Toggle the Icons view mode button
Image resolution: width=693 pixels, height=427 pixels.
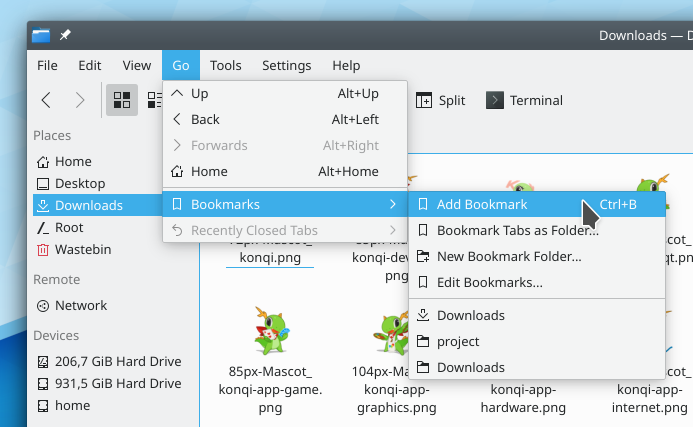point(122,100)
